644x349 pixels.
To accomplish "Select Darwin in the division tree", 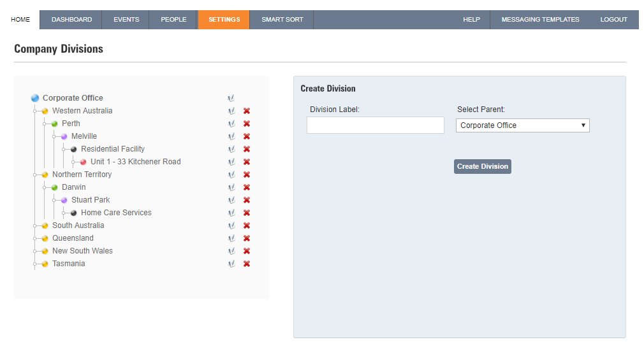I will (x=74, y=187).
